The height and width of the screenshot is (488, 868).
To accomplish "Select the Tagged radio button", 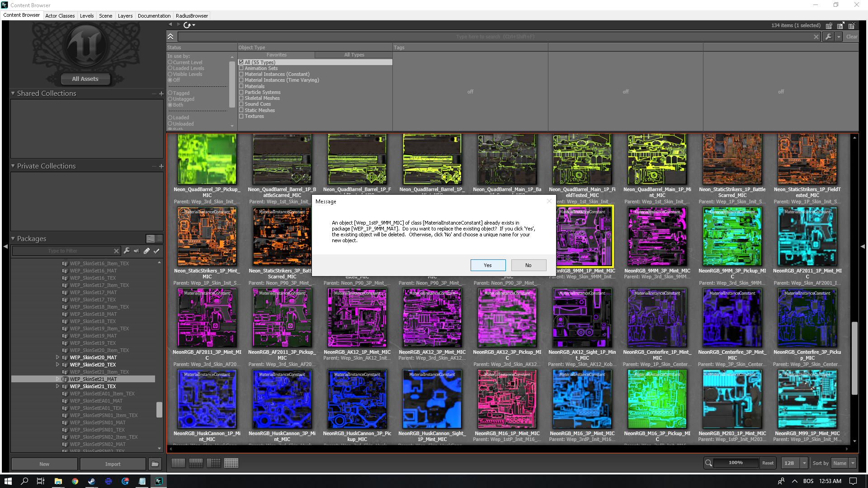I will (170, 93).
